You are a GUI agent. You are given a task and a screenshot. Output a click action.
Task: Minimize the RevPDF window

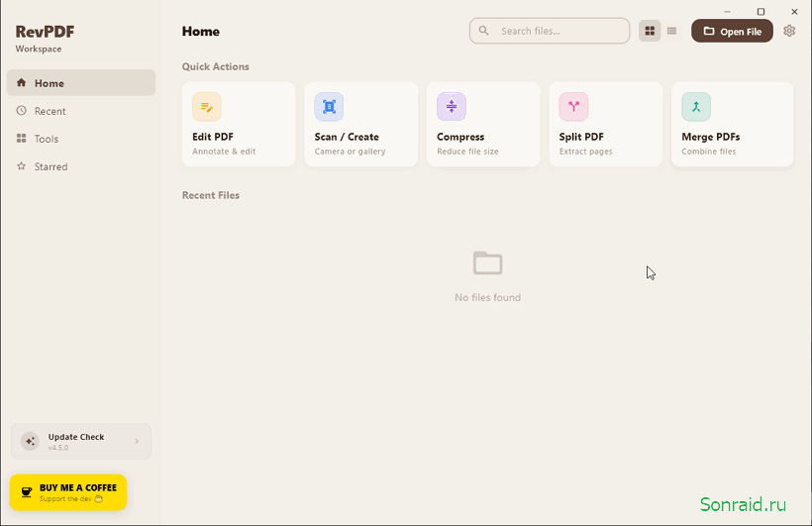727,12
